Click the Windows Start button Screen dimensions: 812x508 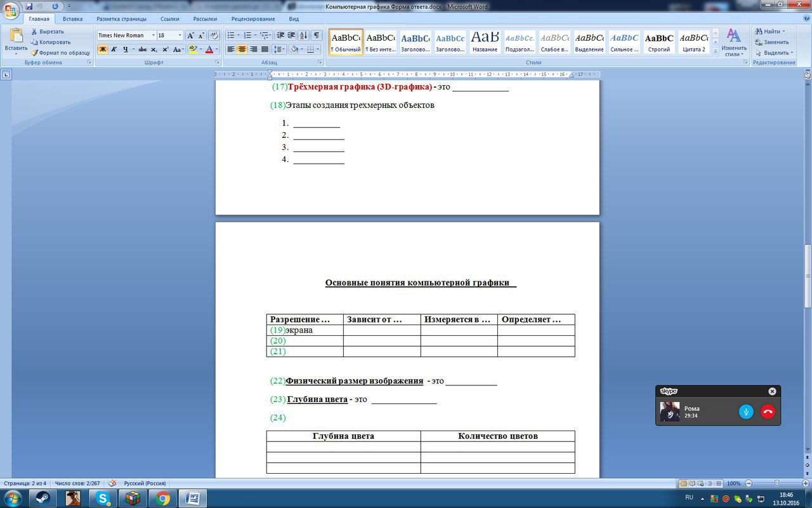(x=13, y=498)
